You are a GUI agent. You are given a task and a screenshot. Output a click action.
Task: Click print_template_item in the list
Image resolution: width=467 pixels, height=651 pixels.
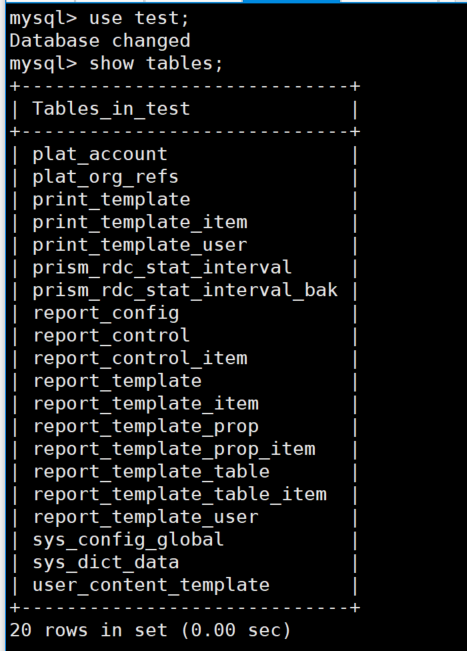point(140,223)
